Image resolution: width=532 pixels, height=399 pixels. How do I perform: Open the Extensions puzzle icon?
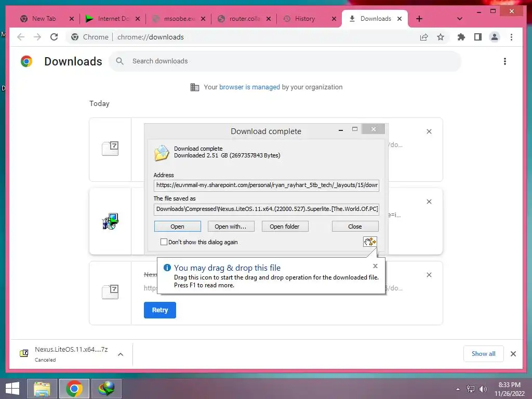[461, 37]
